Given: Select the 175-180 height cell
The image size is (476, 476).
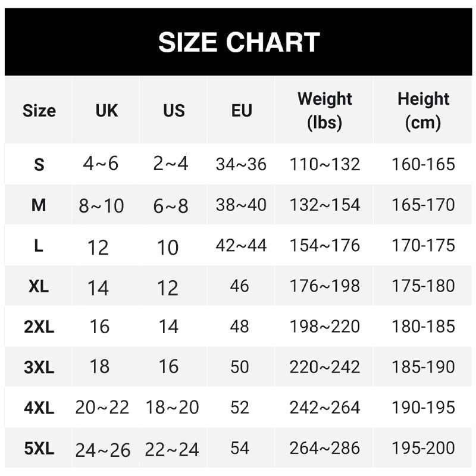Looking at the screenshot, I should [x=423, y=286].
